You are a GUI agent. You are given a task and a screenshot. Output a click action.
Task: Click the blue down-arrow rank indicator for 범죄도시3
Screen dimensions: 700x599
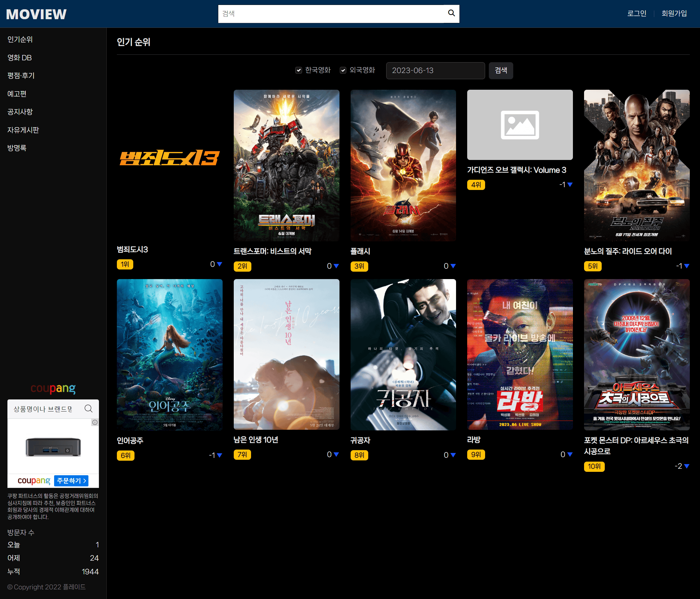click(x=220, y=264)
